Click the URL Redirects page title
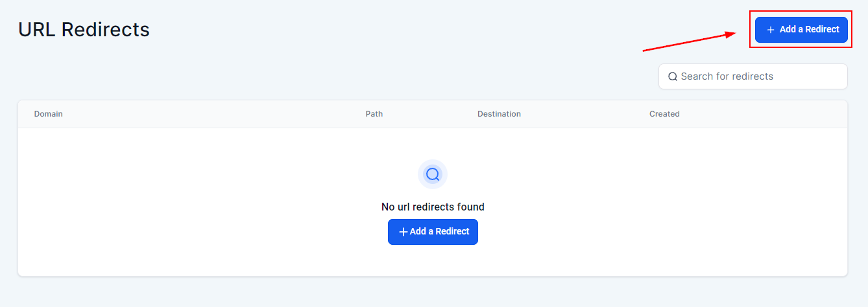This screenshot has width=868, height=307. (x=84, y=29)
